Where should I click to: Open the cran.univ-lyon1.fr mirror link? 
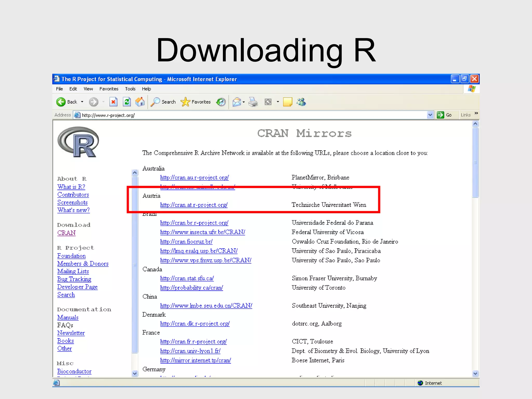click(x=190, y=351)
